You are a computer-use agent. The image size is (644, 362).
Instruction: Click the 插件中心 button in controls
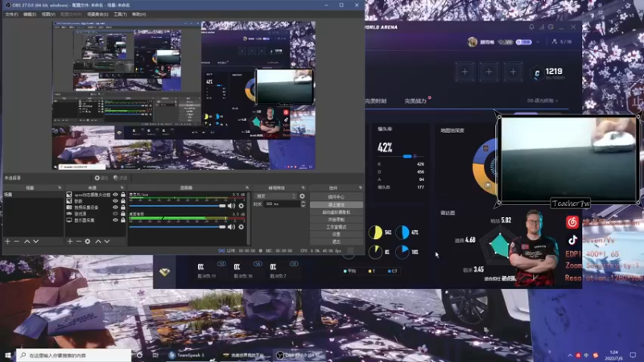click(336, 197)
